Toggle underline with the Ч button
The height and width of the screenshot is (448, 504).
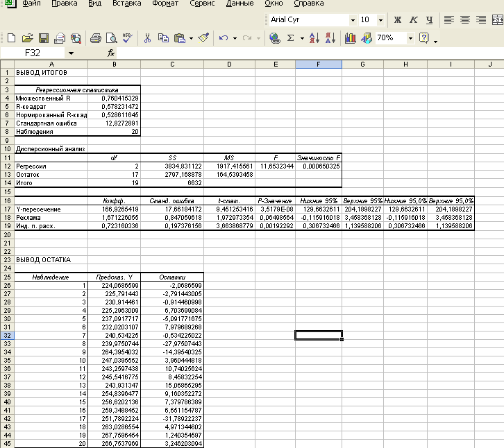point(430,20)
